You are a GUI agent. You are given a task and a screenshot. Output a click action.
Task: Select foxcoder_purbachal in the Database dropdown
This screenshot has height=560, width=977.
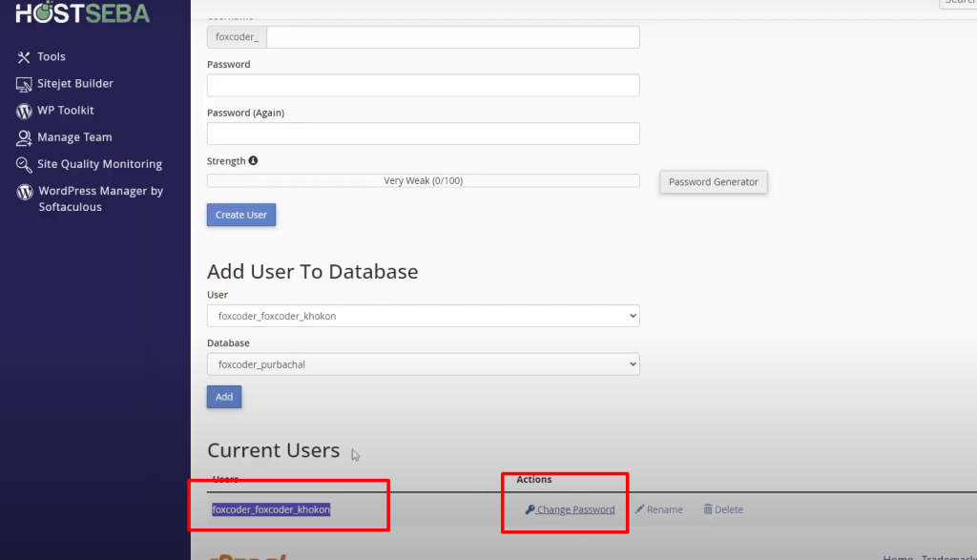pos(423,363)
